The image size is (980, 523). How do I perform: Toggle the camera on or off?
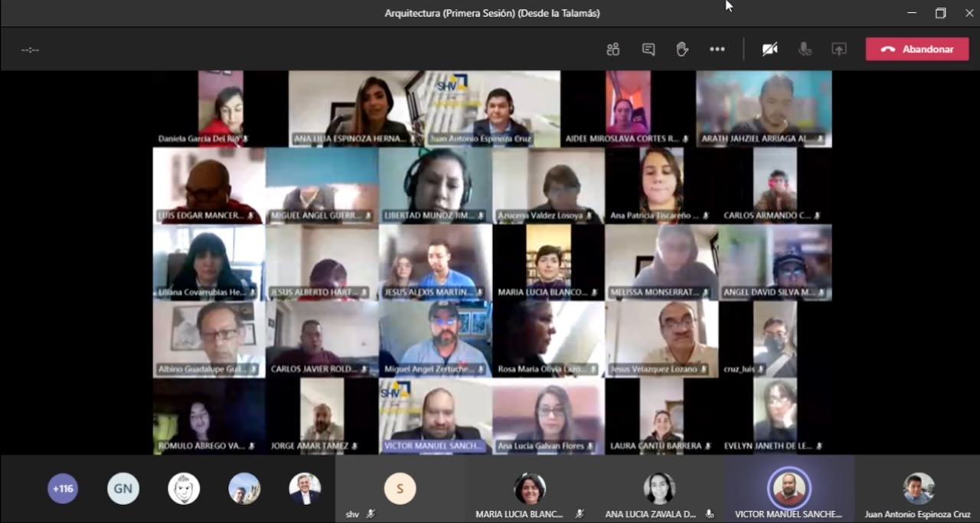[x=769, y=49]
